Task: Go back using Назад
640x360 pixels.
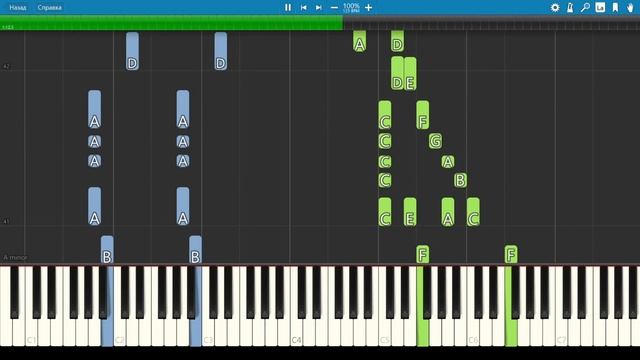Action: (18, 7)
